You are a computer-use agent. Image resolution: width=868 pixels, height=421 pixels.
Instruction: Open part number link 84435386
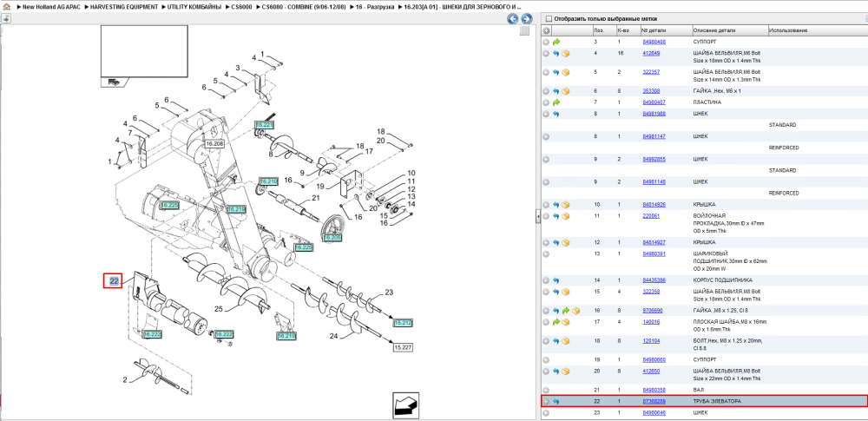click(654, 280)
